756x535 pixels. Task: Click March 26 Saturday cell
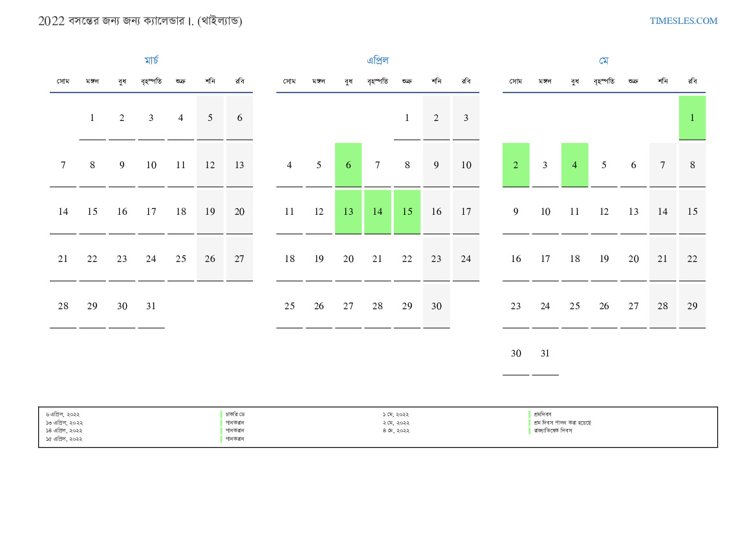click(x=210, y=259)
